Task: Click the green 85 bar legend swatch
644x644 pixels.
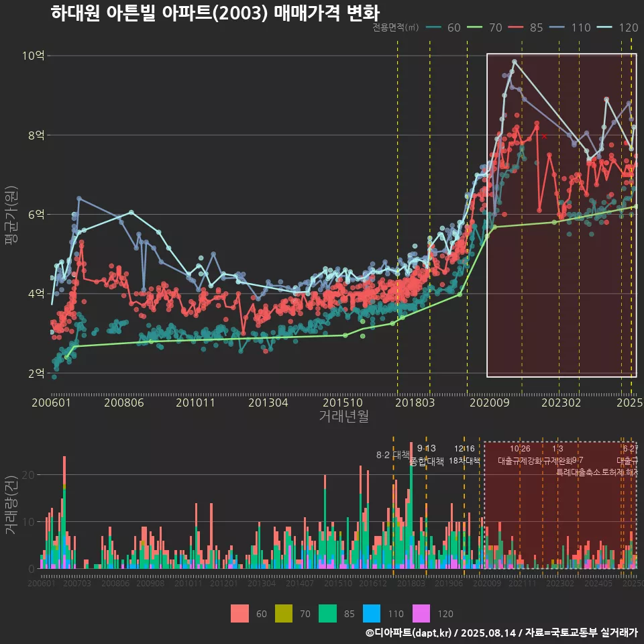Action: coord(327,614)
